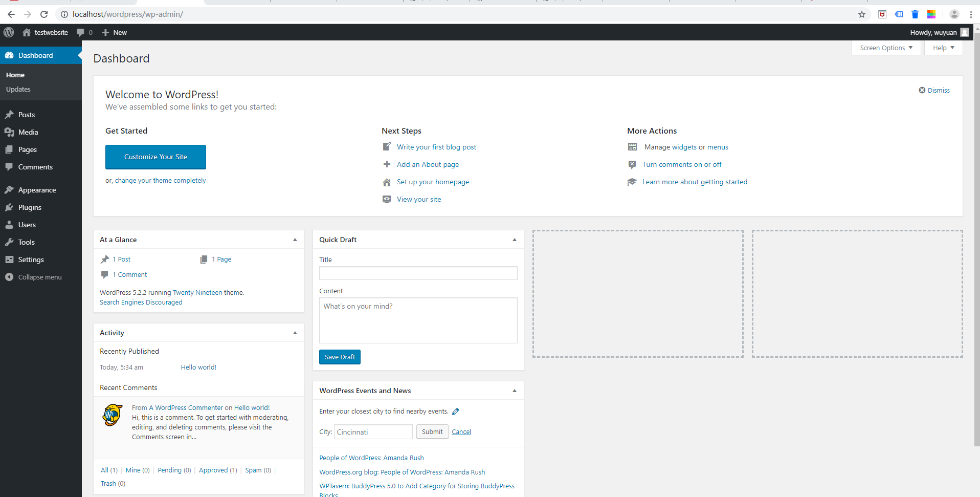
Task: Open the testwebsite home icon link
Action: [27, 32]
